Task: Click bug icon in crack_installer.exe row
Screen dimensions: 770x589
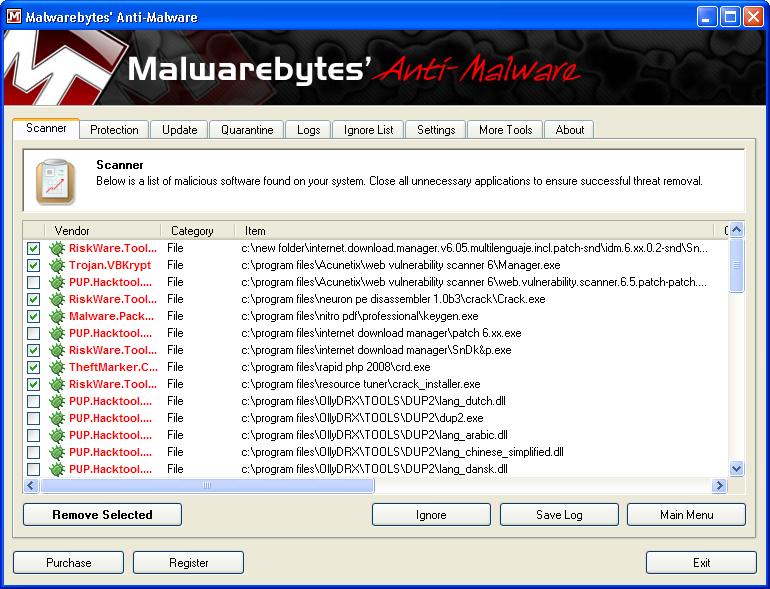Action: point(57,384)
